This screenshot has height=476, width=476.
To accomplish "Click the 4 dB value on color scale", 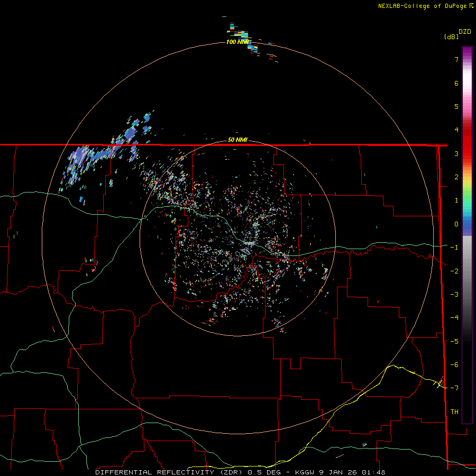I will point(456,130).
